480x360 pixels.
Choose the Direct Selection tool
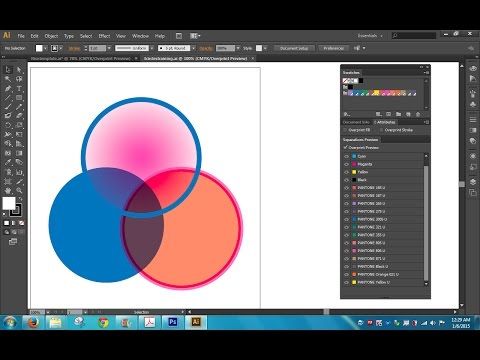click(19, 70)
